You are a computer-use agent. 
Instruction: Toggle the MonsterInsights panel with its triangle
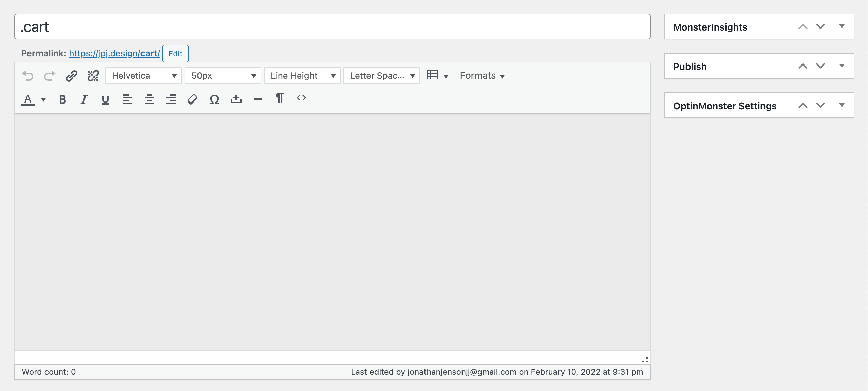click(842, 26)
